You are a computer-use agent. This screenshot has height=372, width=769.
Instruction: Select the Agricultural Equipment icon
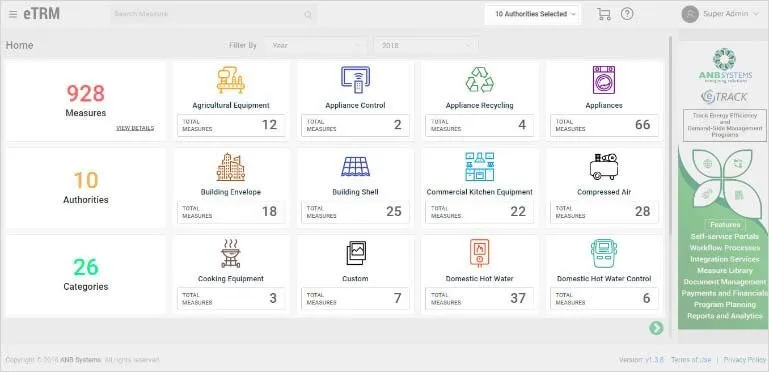(x=231, y=80)
